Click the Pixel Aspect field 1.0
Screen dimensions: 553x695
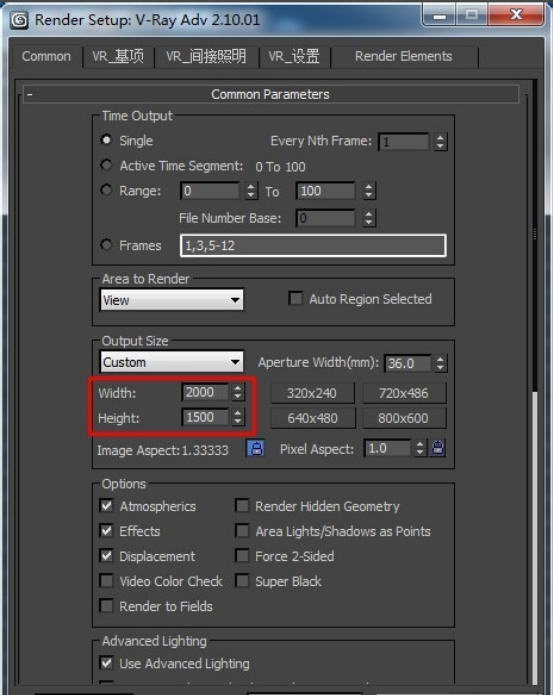tap(387, 448)
